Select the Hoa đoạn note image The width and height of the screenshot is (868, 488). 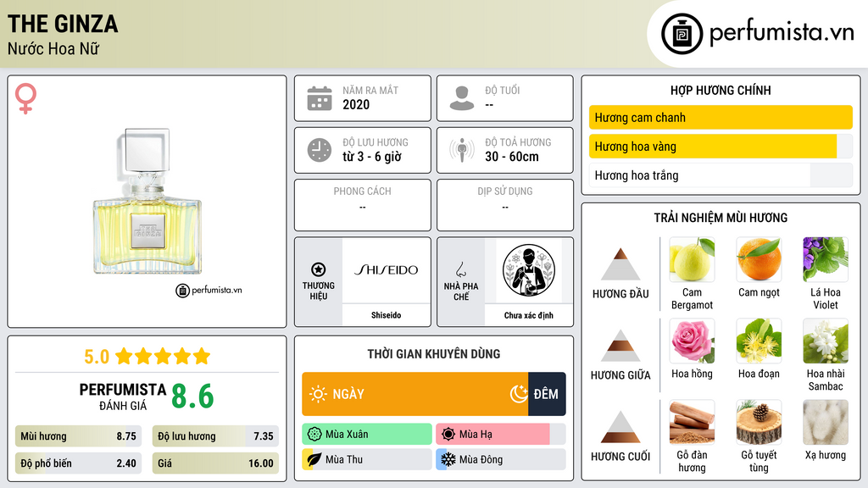(x=759, y=341)
